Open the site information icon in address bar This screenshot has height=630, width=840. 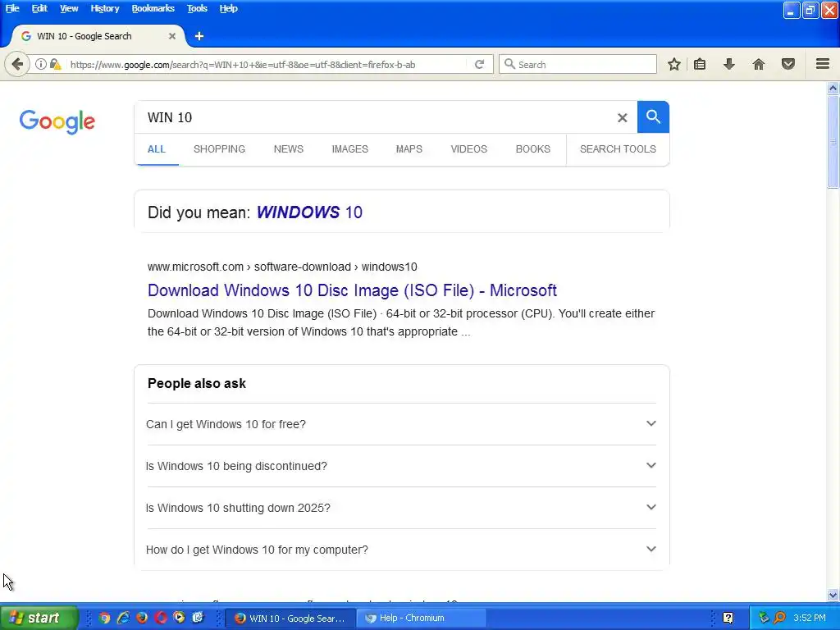click(41, 64)
